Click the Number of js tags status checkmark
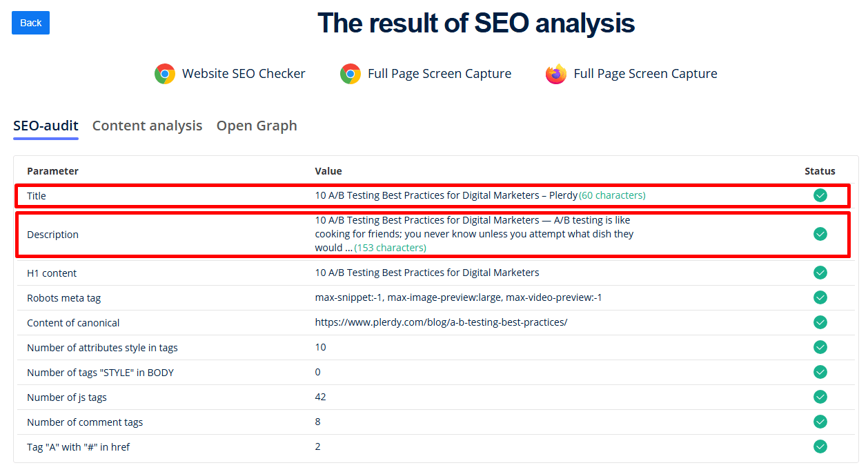Image resolution: width=868 pixels, height=472 pixels. (820, 397)
